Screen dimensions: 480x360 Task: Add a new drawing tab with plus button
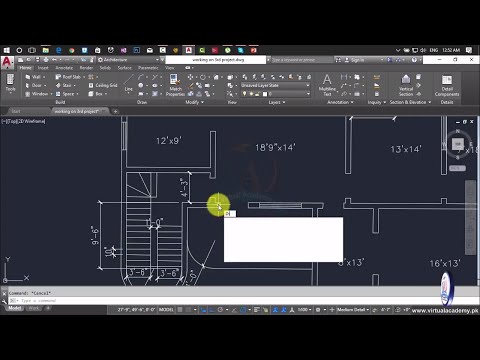coord(115,111)
